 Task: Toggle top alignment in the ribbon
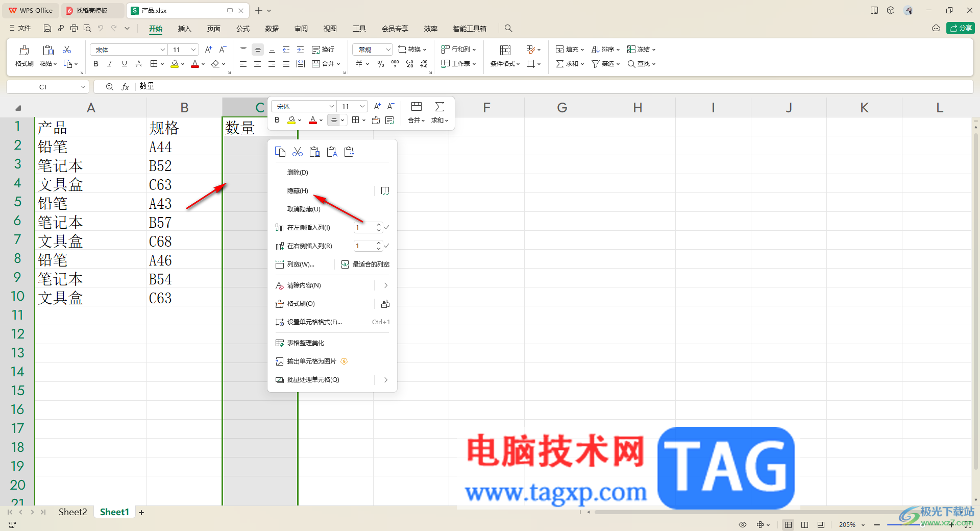coord(243,50)
